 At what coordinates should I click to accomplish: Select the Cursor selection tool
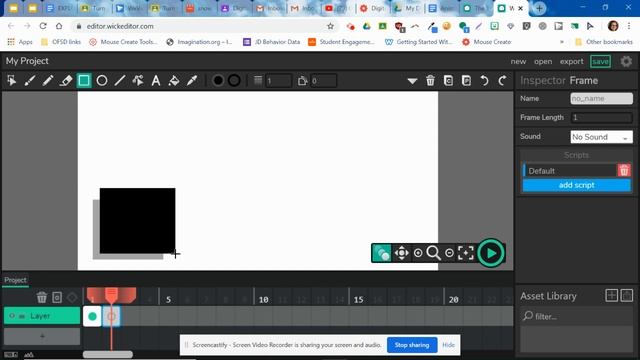[x=11, y=80]
